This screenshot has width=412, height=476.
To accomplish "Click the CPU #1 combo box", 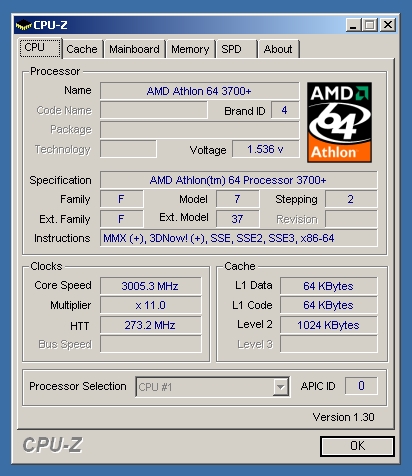I will click(212, 387).
